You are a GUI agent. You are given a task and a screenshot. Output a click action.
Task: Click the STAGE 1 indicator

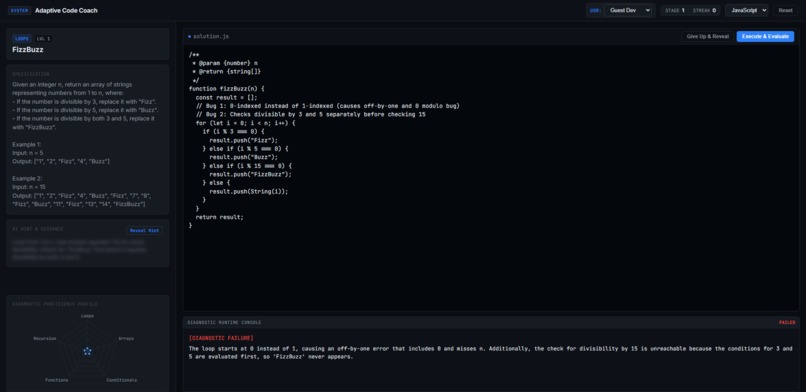[x=674, y=10]
